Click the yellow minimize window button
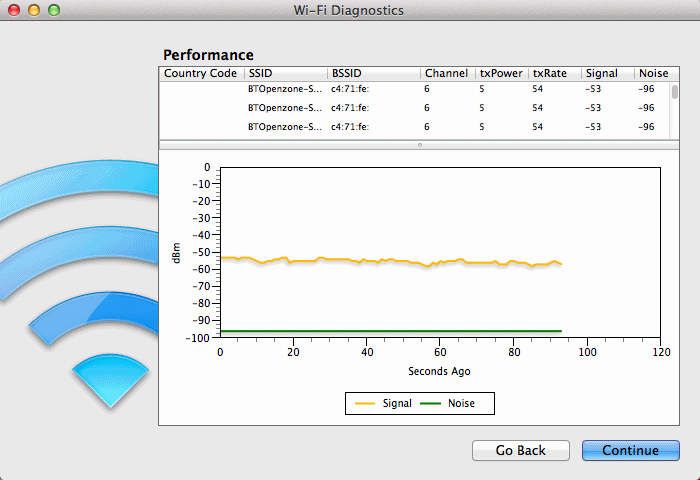 34,10
